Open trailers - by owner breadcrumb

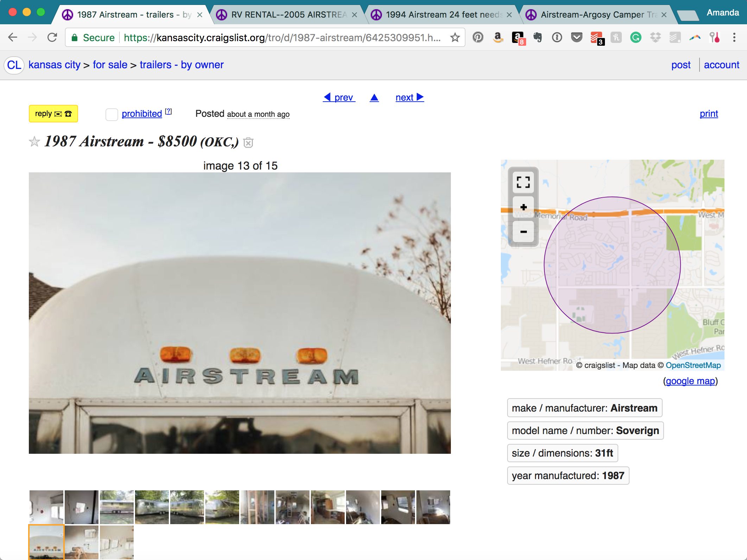[x=181, y=65]
